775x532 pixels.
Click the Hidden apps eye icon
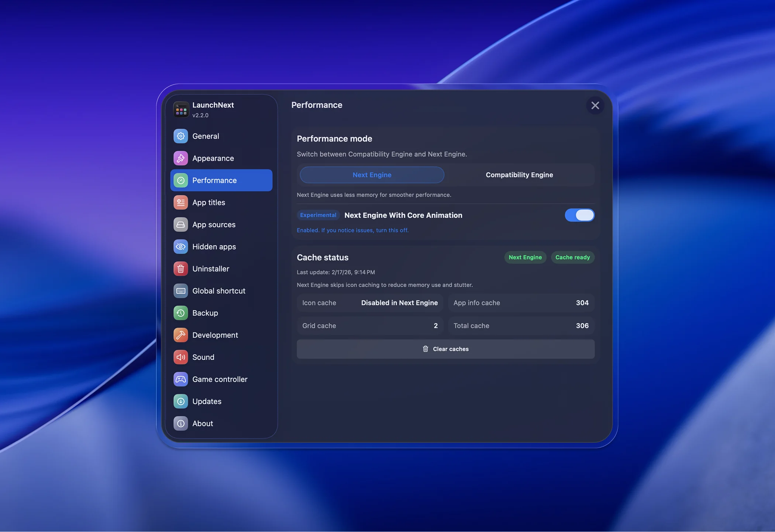pyautogui.click(x=180, y=247)
